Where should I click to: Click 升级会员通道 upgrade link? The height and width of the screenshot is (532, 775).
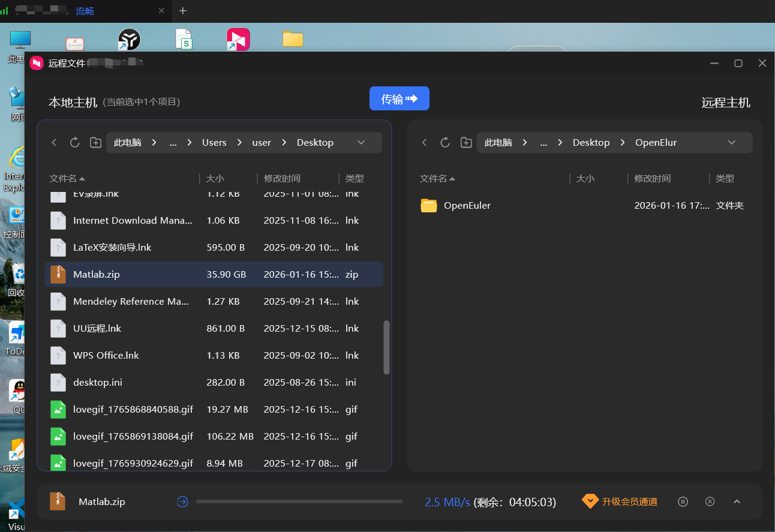pyautogui.click(x=620, y=502)
